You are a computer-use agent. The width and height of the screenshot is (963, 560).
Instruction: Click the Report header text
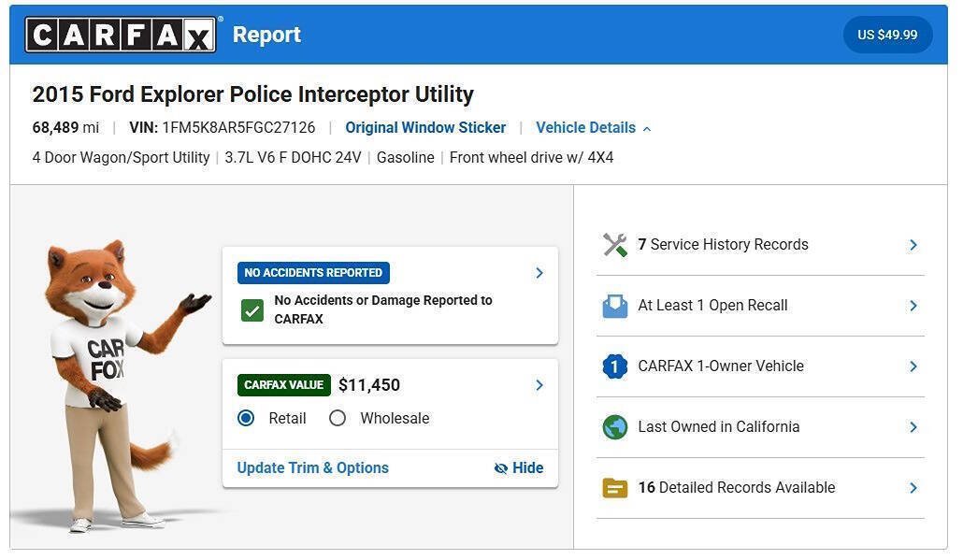pyautogui.click(x=266, y=35)
